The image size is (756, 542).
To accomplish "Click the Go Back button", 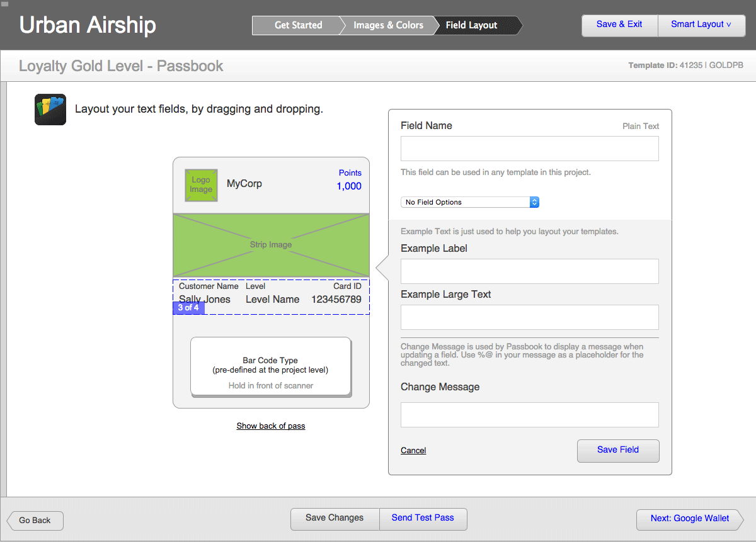I will click(35, 521).
